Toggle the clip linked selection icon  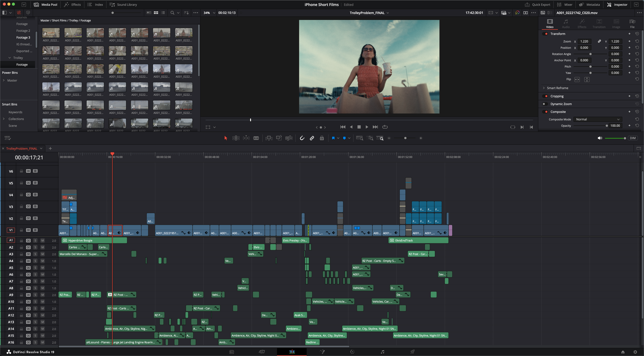click(312, 138)
